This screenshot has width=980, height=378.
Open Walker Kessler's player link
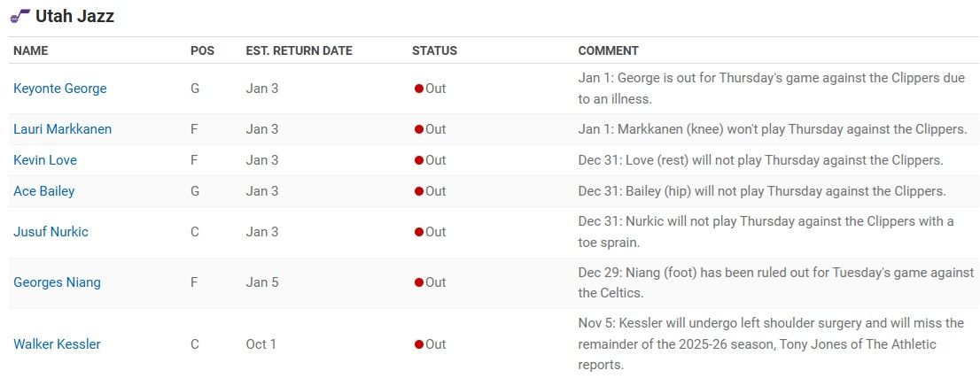pyautogui.click(x=57, y=343)
